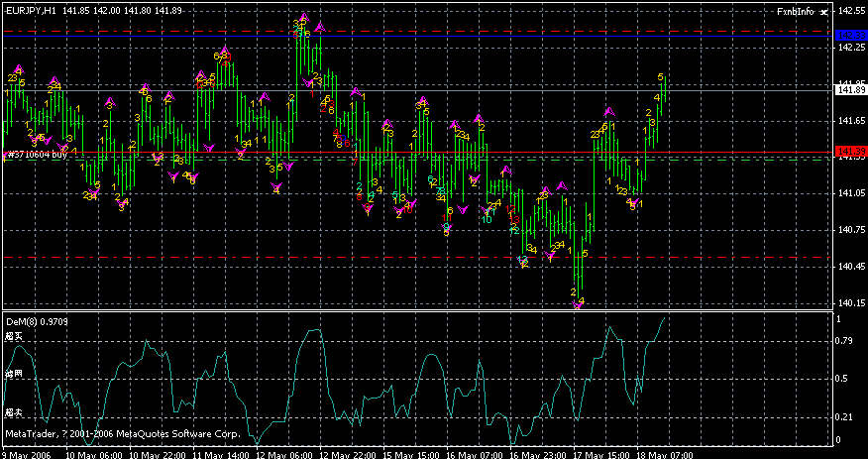The height and width of the screenshot is (459, 868).
Task: Click the magenta arrow above the highest price peak
Action: [x=304, y=18]
